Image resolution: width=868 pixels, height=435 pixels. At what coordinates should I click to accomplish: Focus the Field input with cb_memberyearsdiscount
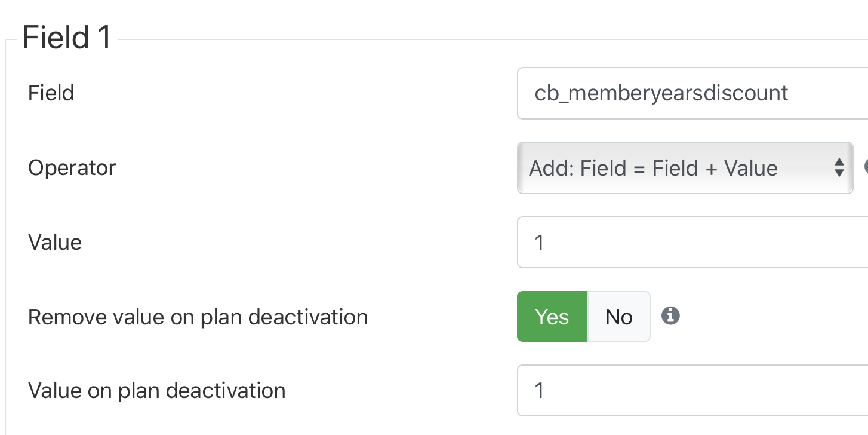(692, 93)
